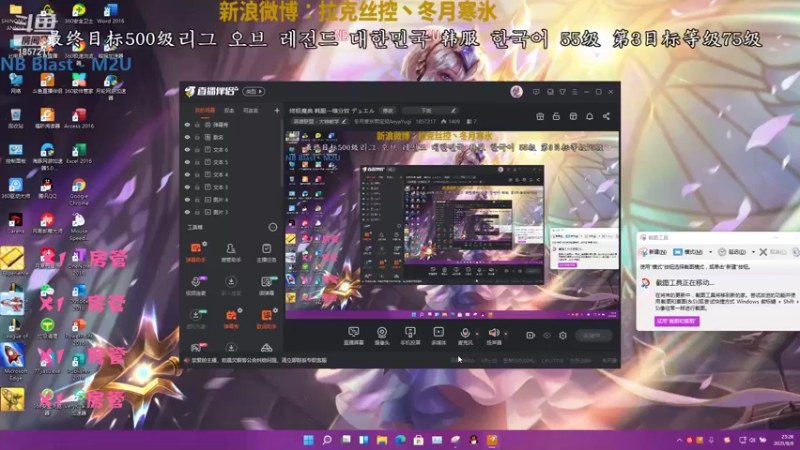Open the Excel 2016 desktop shortcut
The height and width of the screenshot is (450, 800).
click(79, 153)
